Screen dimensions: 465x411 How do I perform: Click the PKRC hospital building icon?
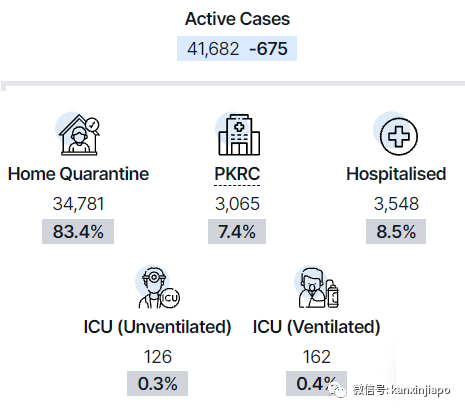(x=238, y=134)
